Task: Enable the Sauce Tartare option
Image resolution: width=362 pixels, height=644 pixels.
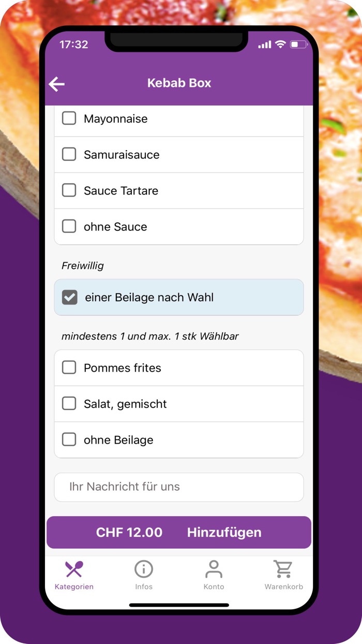Action: pyautogui.click(x=69, y=190)
